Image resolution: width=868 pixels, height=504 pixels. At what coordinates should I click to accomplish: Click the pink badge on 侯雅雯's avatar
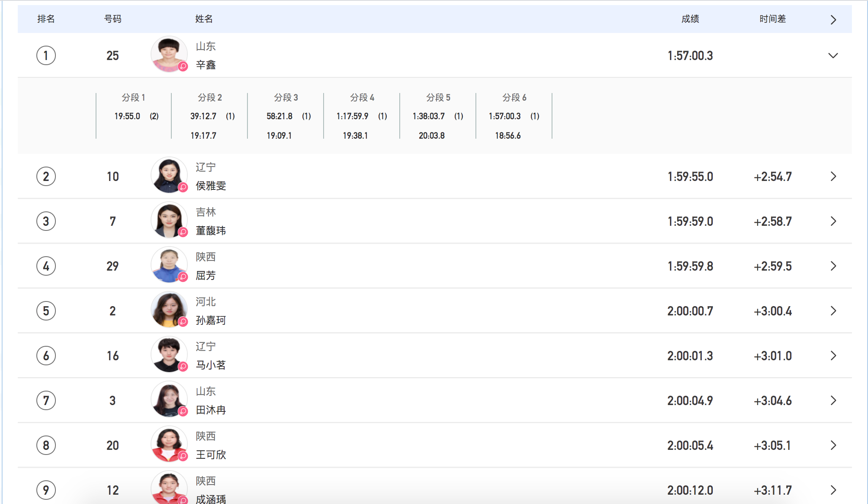(183, 187)
